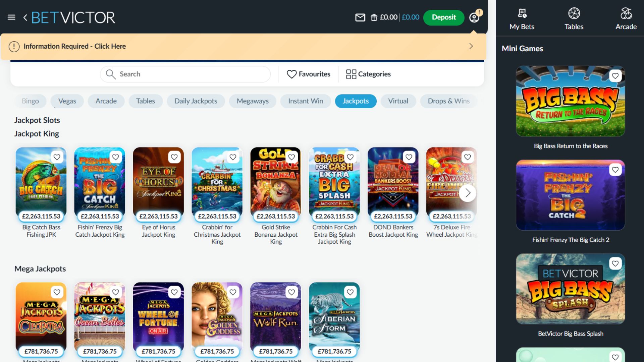Select the Jackpots tab
This screenshot has width=644, height=362.
click(356, 101)
